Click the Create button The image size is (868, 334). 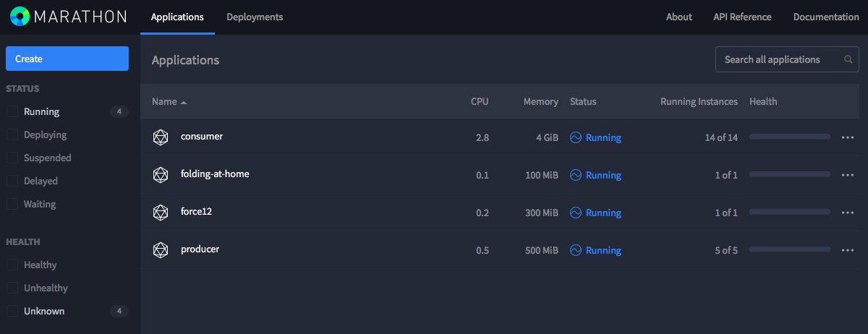pyautogui.click(x=67, y=59)
